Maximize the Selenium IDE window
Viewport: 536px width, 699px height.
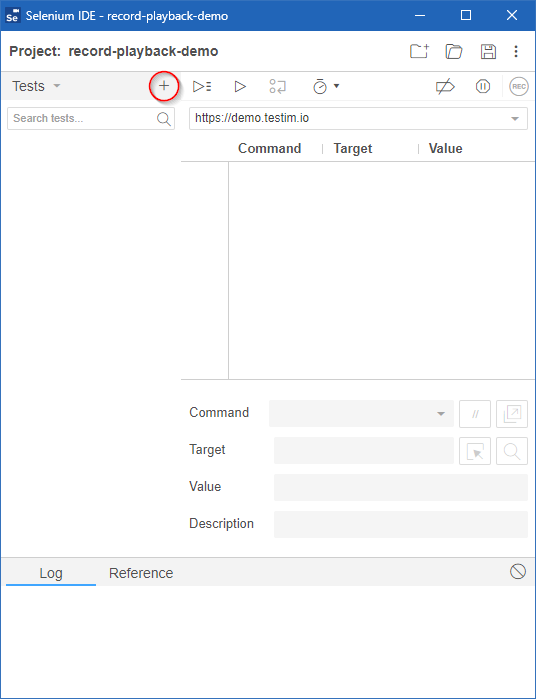tap(466, 16)
